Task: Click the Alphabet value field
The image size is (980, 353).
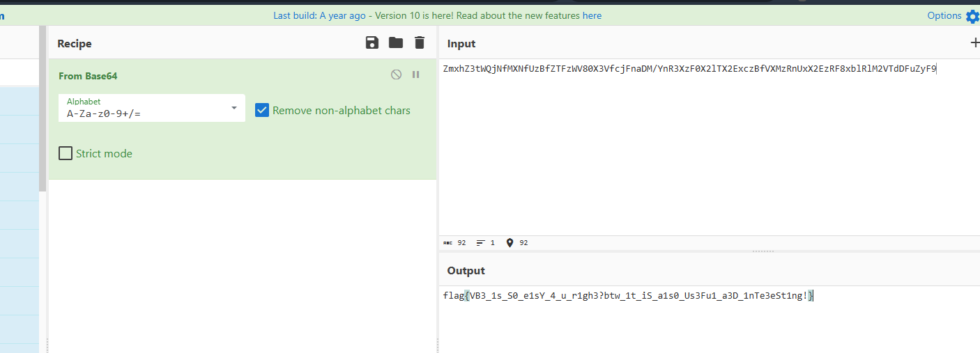Action: [x=139, y=113]
